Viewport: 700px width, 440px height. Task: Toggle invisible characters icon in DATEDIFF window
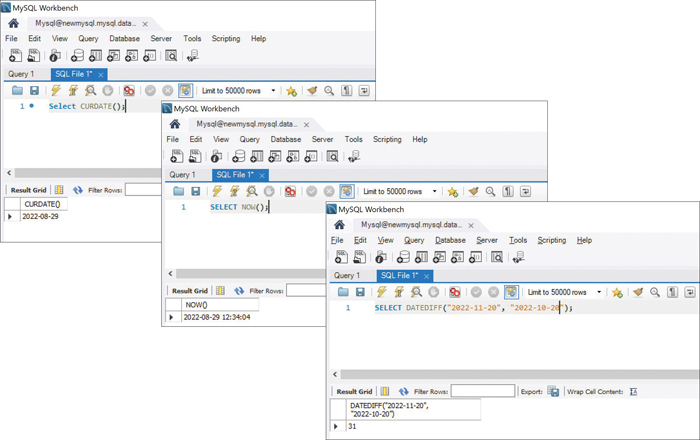pyautogui.click(x=672, y=292)
